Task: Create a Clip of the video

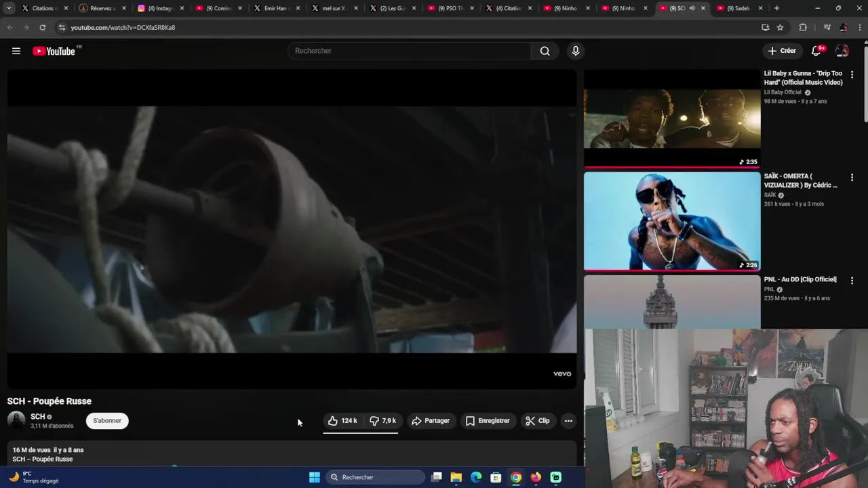Action: [x=538, y=421]
